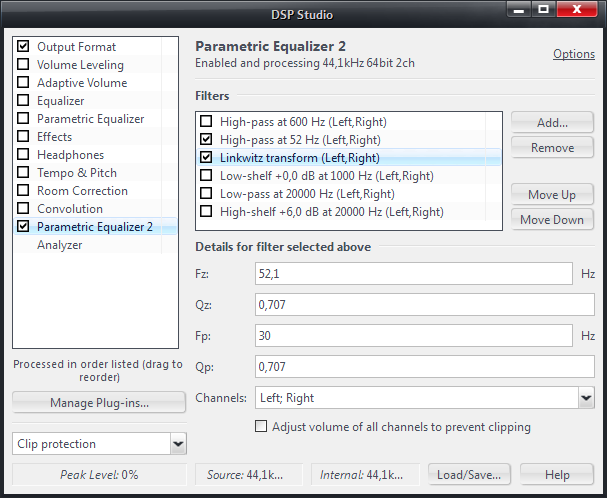Click the Move Down button

point(552,220)
